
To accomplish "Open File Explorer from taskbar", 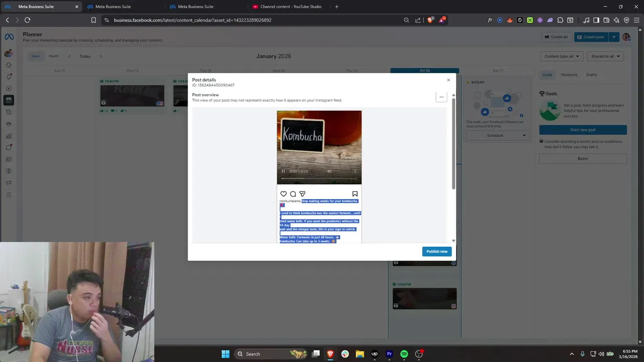I will 360,354.
